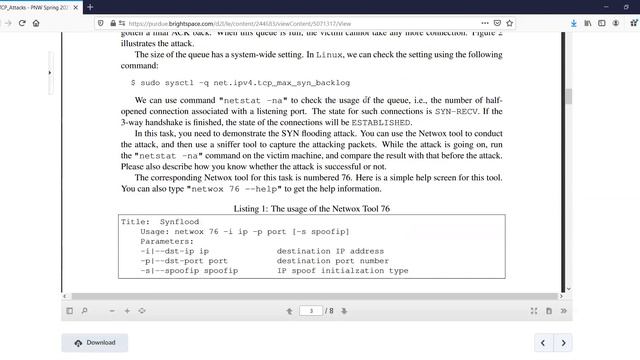640x360 pixels.
Task: Click the "netwox 76 --help" command text
Action: 234,189
